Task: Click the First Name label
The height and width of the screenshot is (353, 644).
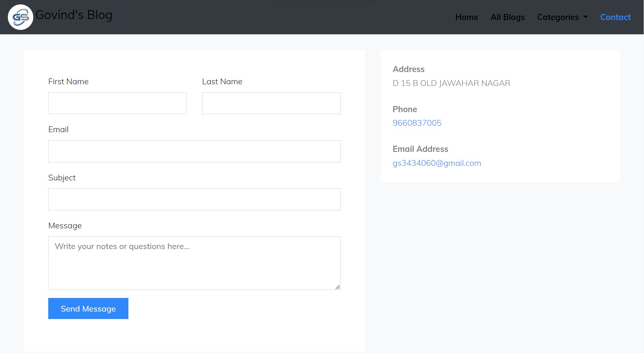Action: (x=68, y=82)
